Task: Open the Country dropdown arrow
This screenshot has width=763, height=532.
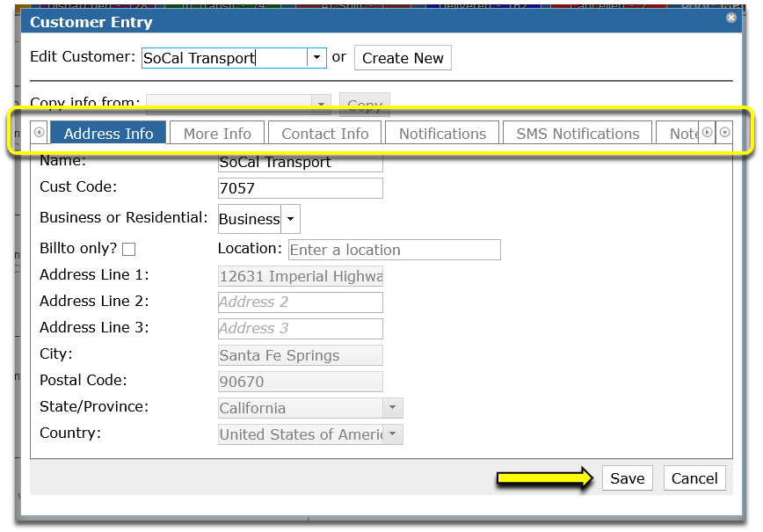Action: coord(393,434)
